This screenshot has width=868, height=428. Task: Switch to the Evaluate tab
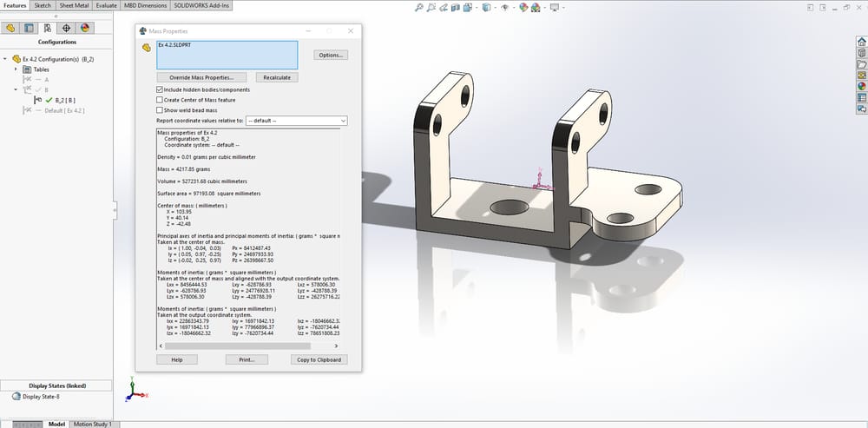point(106,5)
